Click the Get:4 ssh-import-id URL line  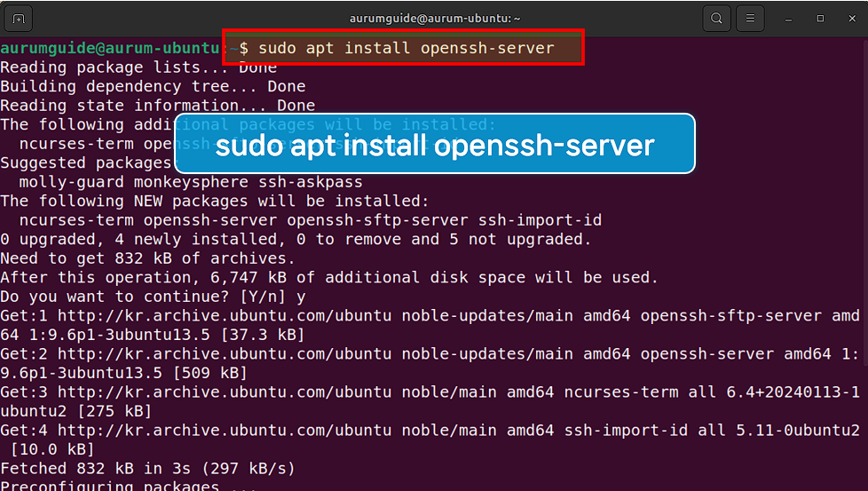pos(430,430)
